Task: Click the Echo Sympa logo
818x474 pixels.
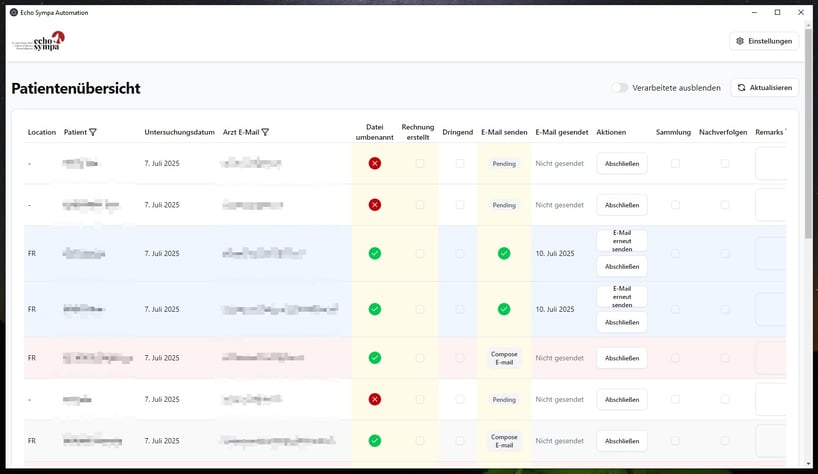Action: pos(39,42)
